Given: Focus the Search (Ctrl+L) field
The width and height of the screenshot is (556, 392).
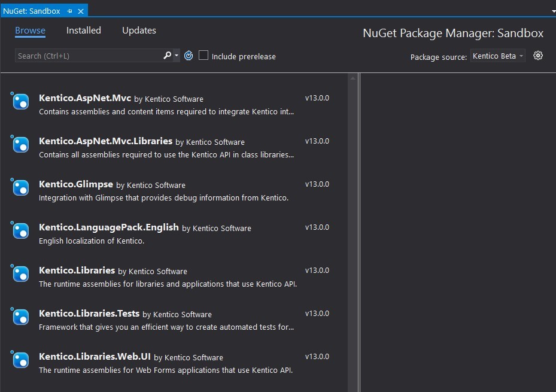Looking at the screenshot, I should point(89,56).
